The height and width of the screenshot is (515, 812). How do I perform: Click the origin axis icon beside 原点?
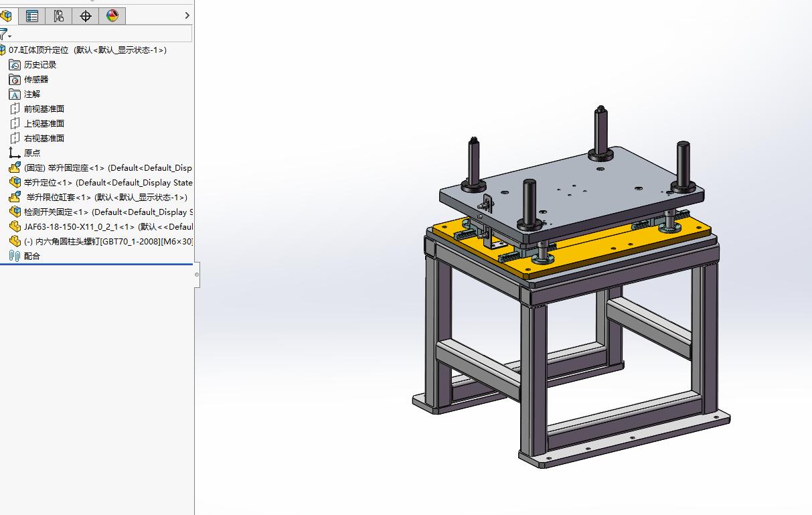15,153
